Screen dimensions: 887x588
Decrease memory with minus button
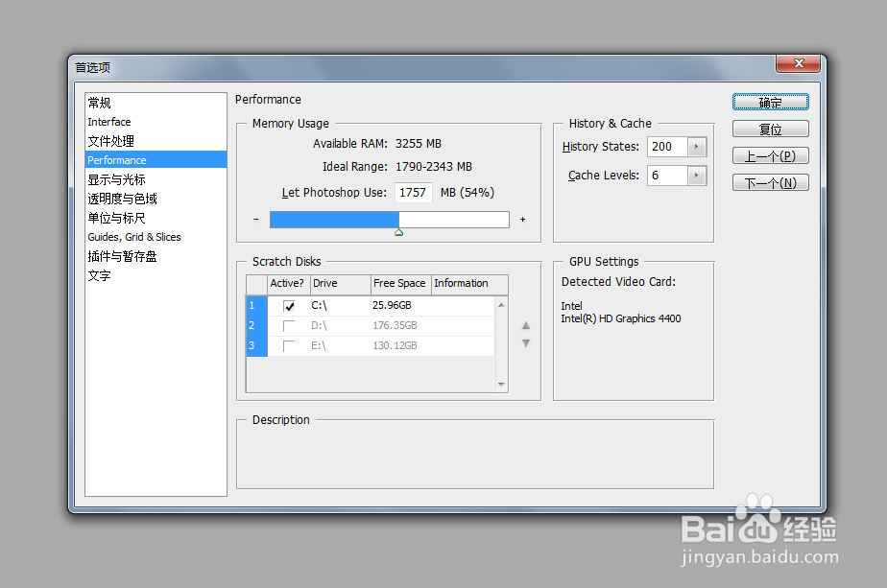(x=256, y=220)
